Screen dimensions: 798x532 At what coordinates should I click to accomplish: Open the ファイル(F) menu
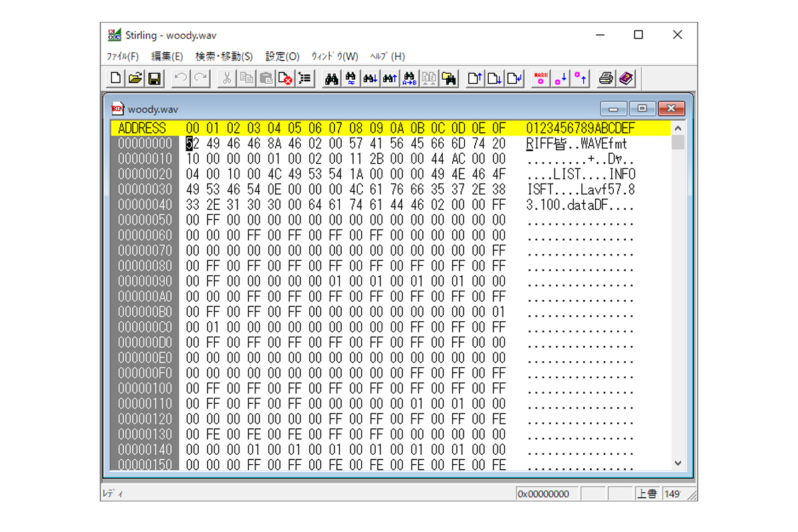click(123, 57)
